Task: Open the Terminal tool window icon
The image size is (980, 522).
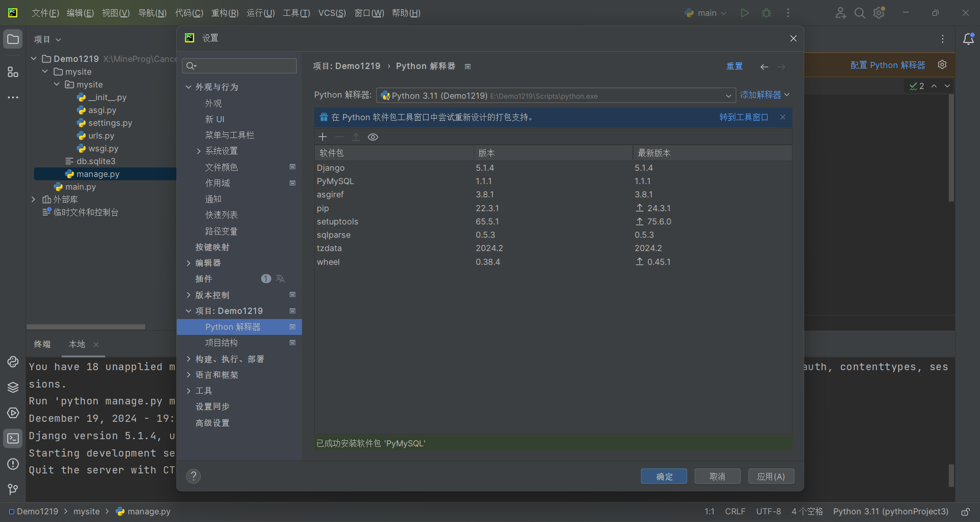Action: [x=13, y=439]
